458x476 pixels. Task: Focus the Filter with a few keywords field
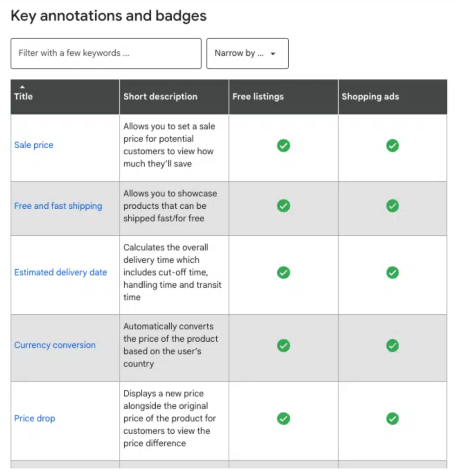(x=106, y=53)
